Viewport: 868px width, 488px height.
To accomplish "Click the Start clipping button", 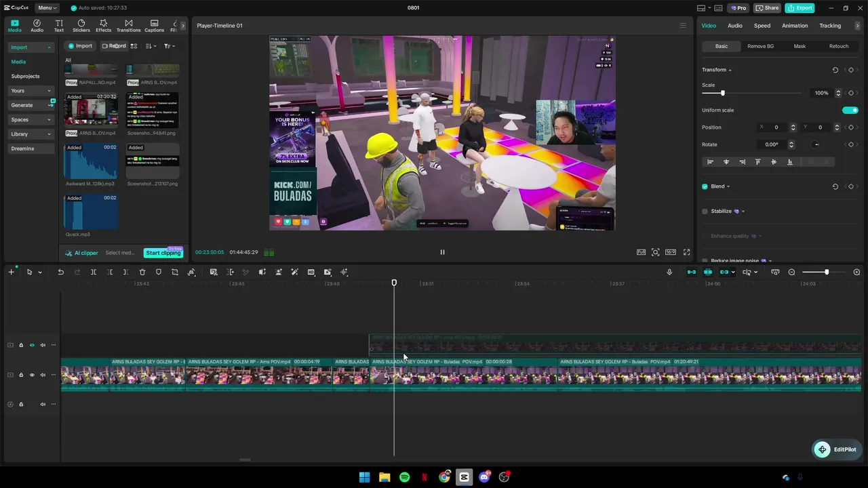I will click(163, 253).
